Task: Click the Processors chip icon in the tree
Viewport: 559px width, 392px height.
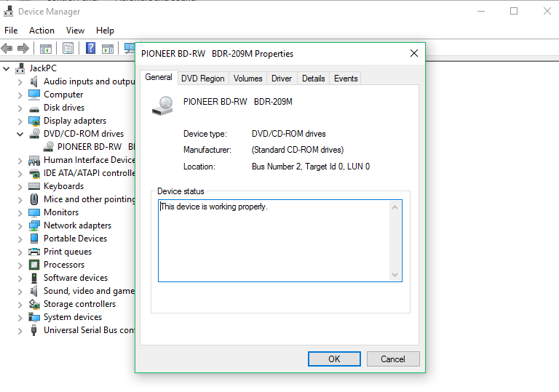Action: coord(34,265)
